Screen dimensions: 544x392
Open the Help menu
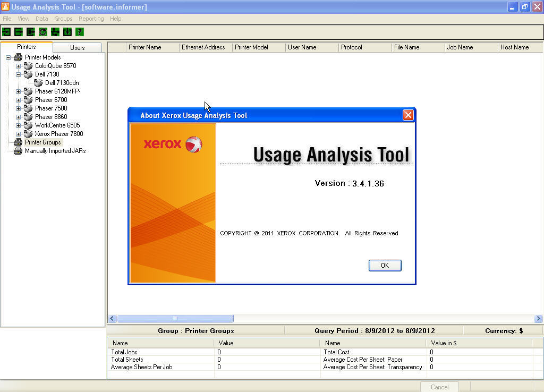click(115, 19)
